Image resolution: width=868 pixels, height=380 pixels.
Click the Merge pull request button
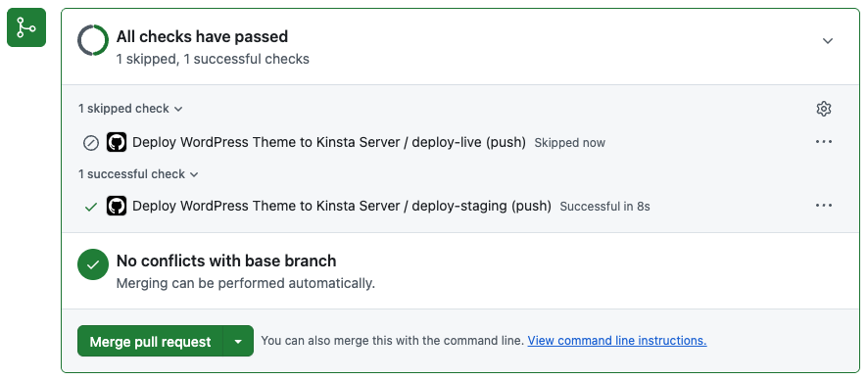click(150, 341)
